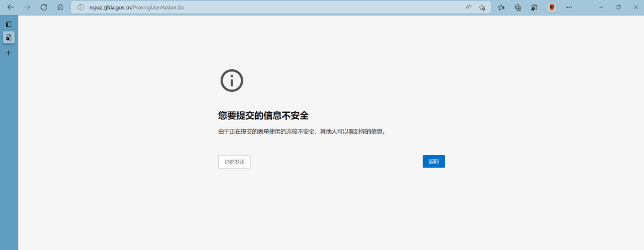This screenshot has height=250, width=644.
Task: Click the large info circle icon
Action: point(232,80)
